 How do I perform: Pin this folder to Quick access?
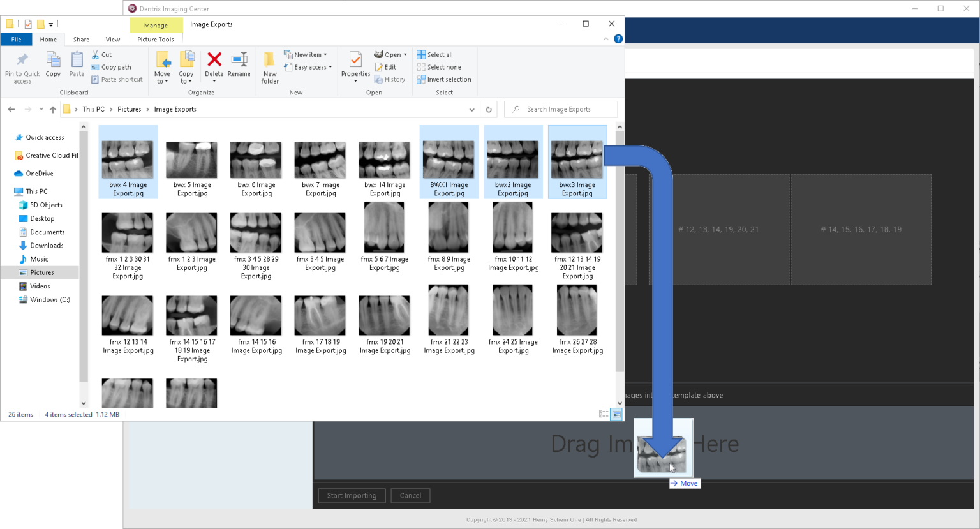coord(22,66)
